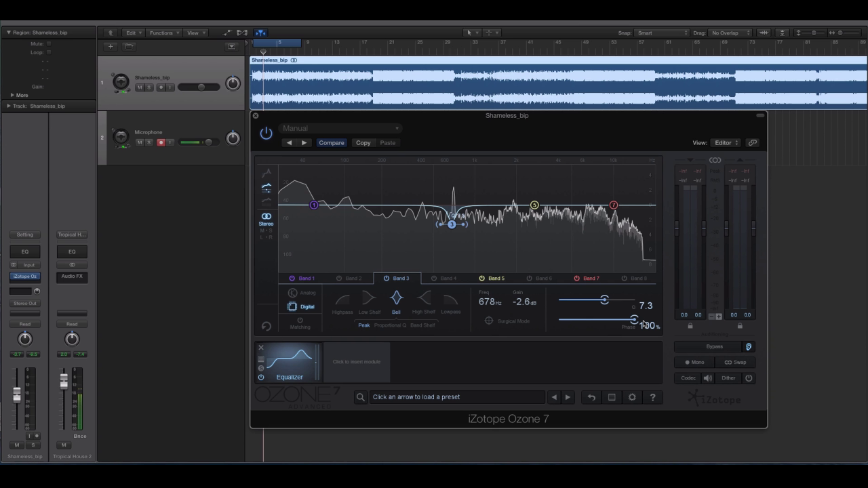Open the View Editor dropdown

[726, 142]
